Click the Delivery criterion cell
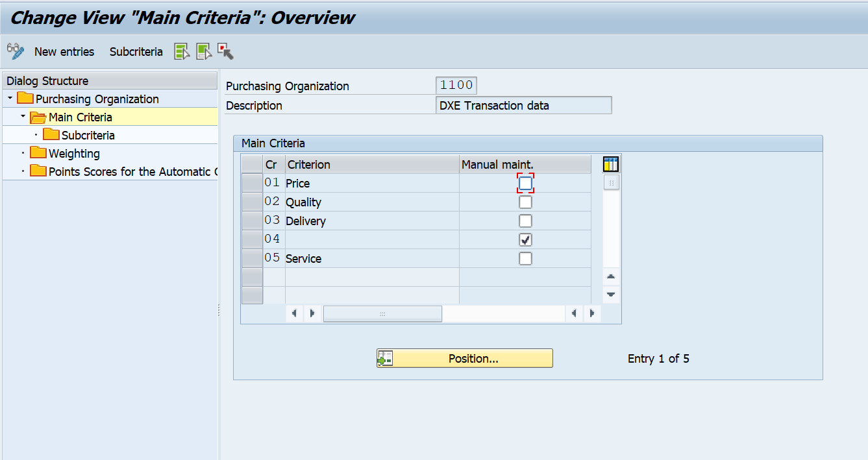This screenshot has width=868, height=460. pos(372,221)
